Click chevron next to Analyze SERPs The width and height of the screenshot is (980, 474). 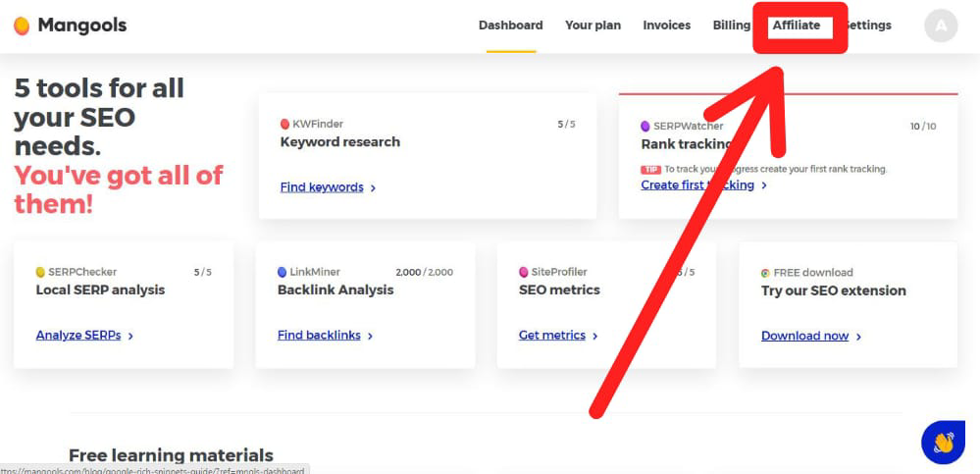(130, 336)
